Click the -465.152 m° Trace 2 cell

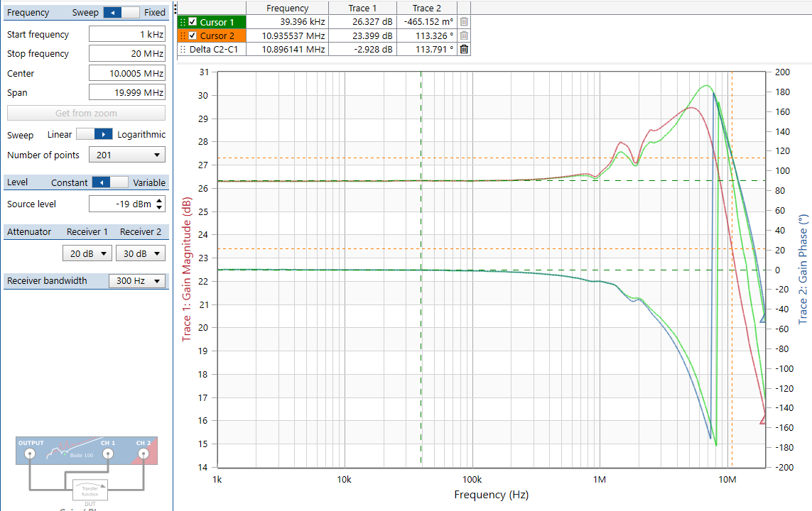pos(427,22)
